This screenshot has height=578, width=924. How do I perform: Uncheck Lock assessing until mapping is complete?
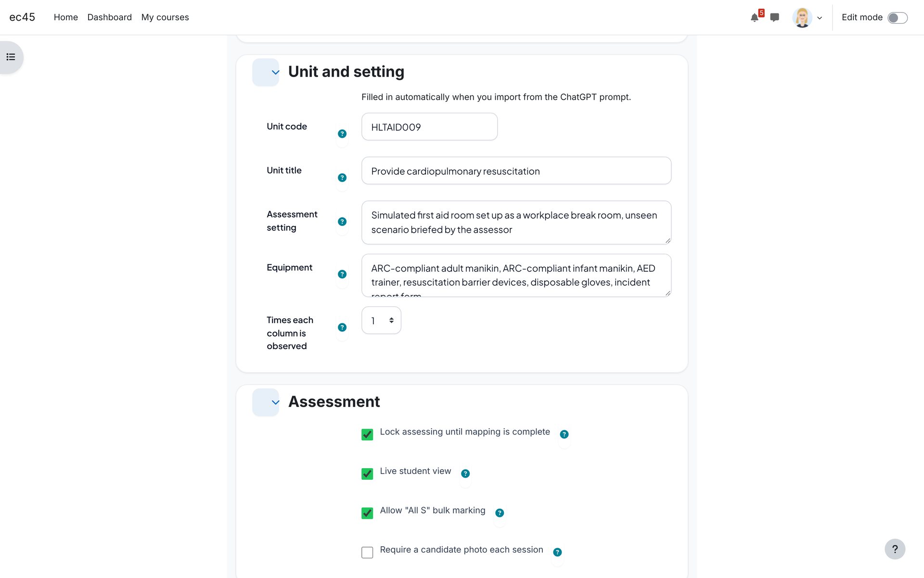(x=367, y=434)
